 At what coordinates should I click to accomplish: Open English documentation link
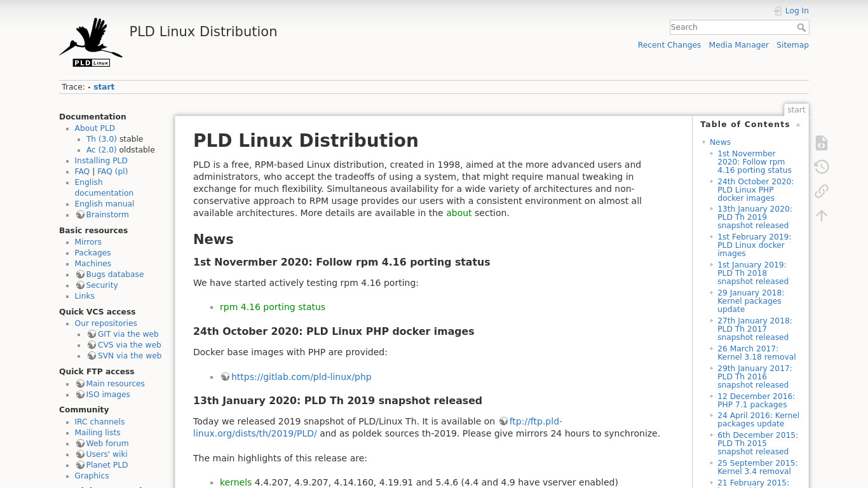104,187
